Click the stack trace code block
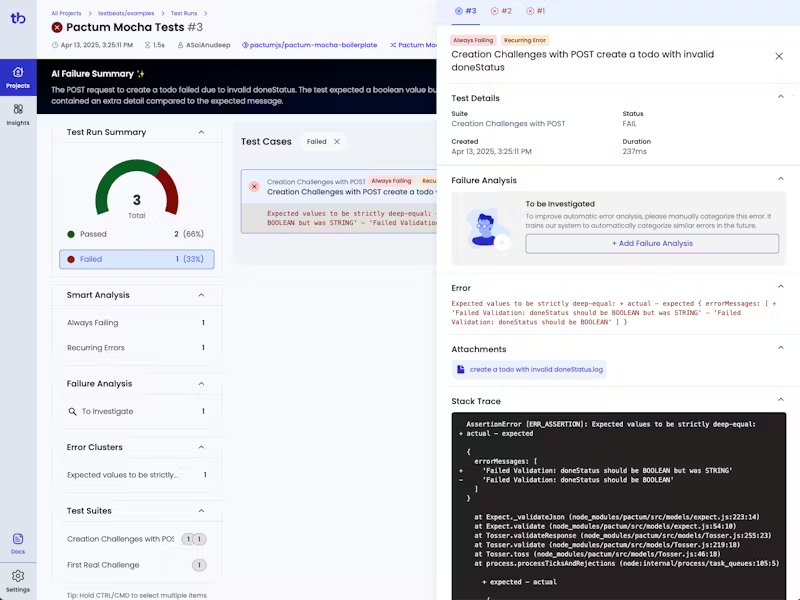The width and height of the screenshot is (800, 600). (618, 506)
